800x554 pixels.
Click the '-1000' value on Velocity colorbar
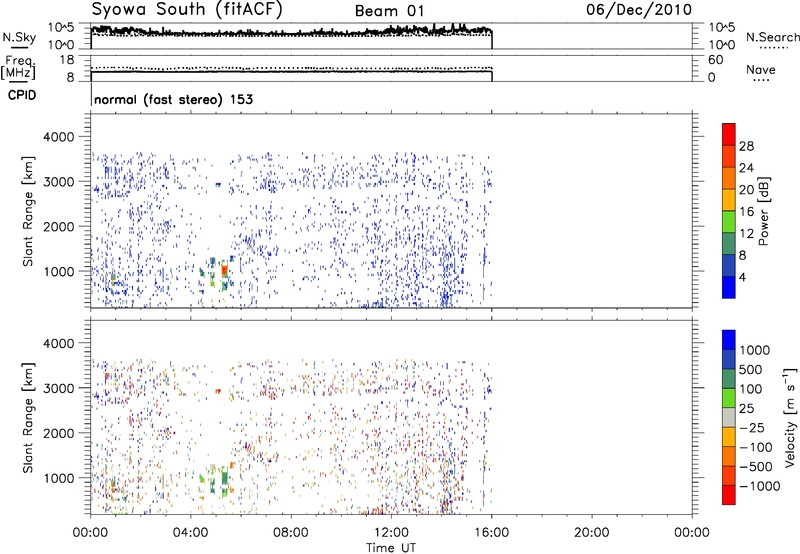760,486
